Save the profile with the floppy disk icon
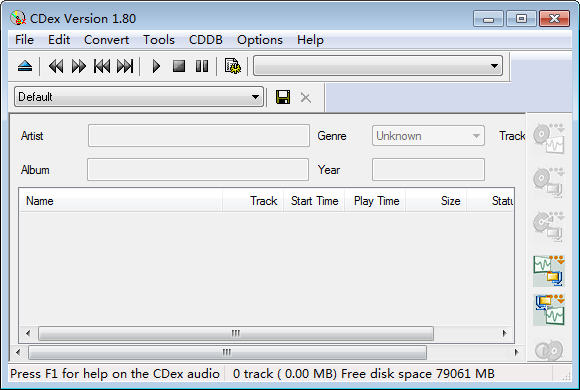 click(283, 97)
